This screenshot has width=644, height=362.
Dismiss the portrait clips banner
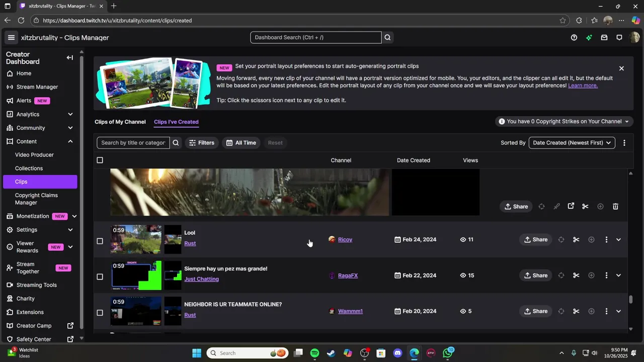[621, 68]
